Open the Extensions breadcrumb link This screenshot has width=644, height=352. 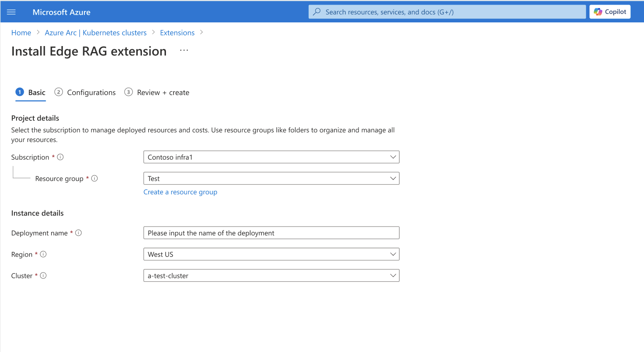pyautogui.click(x=177, y=33)
